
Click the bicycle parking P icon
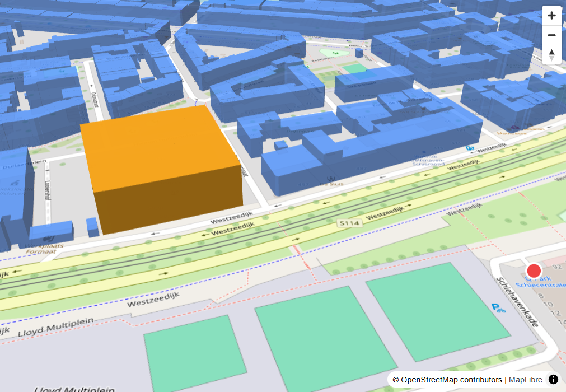coord(498,308)
